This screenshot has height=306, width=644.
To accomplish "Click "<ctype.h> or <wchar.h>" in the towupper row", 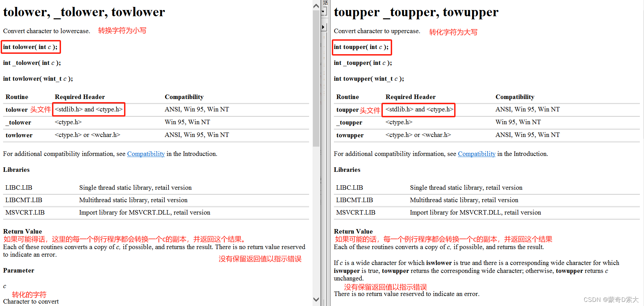I will point(418,135).
